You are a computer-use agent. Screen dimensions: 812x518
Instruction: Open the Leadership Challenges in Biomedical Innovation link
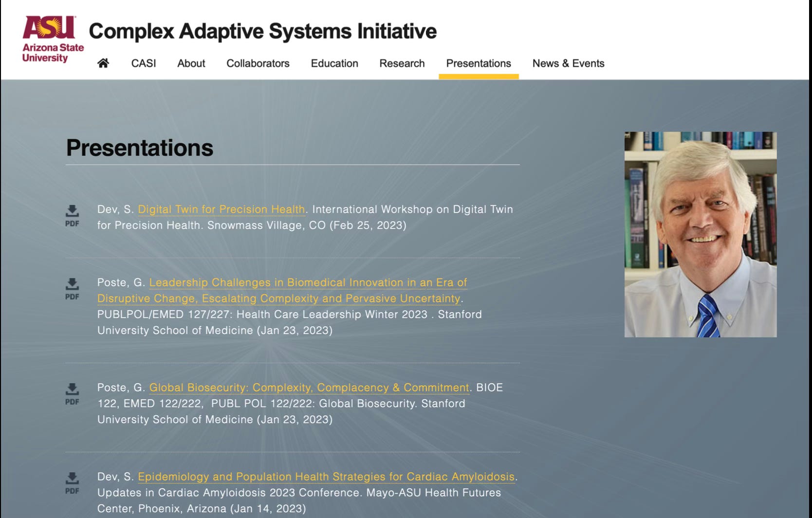click(x=282, y=290)
